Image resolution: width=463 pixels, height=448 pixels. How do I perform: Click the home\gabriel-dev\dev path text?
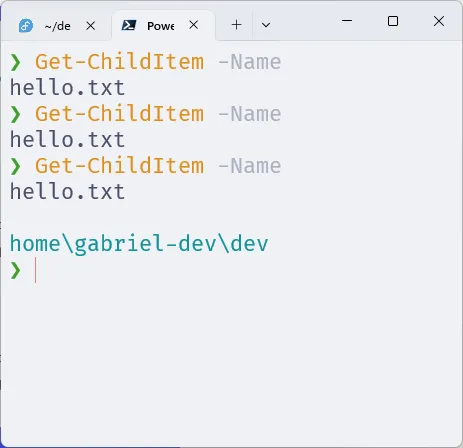tap(139, 244)
